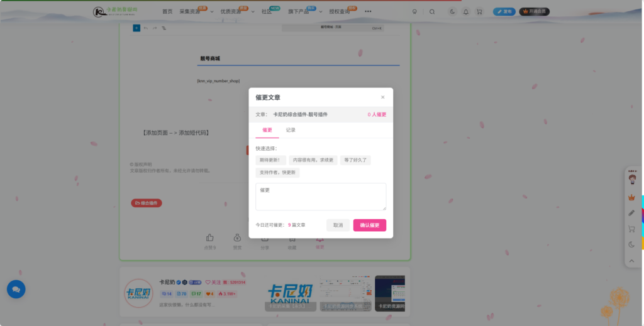Image resolution: width=644 pixels, height=326 pixels.
Task: Open thumbnail 卡尼奶采集【永久】
Action: [x=291, y=293]
